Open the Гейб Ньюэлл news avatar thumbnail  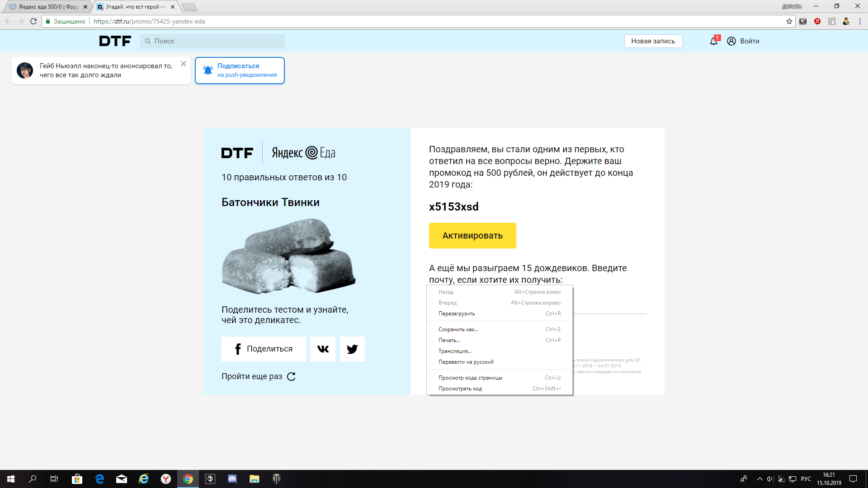(25, 70)
